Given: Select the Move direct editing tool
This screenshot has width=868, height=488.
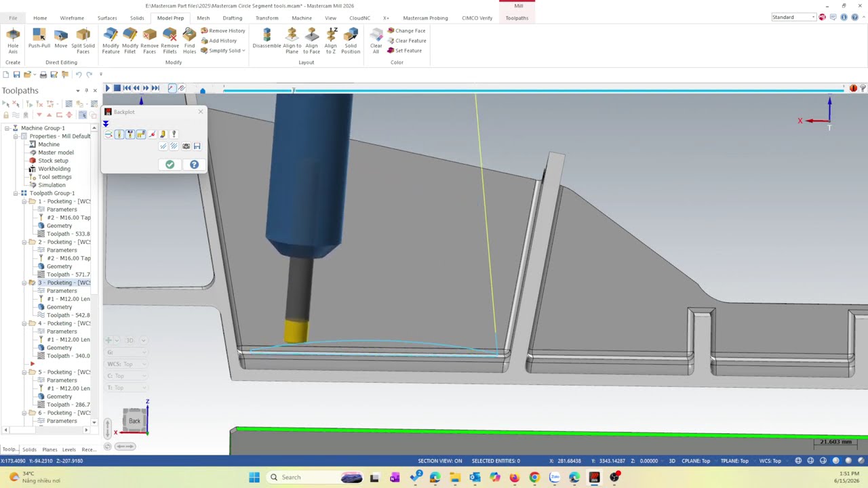Looking at the screenshot, I should [61, 39].
